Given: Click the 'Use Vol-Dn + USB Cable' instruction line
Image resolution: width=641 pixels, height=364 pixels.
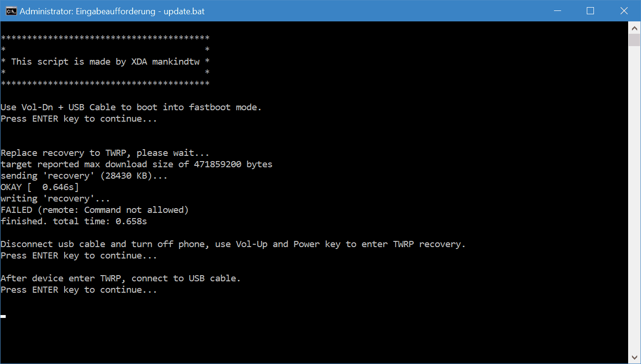Looking at the screenshot, I should coord(131,107).
